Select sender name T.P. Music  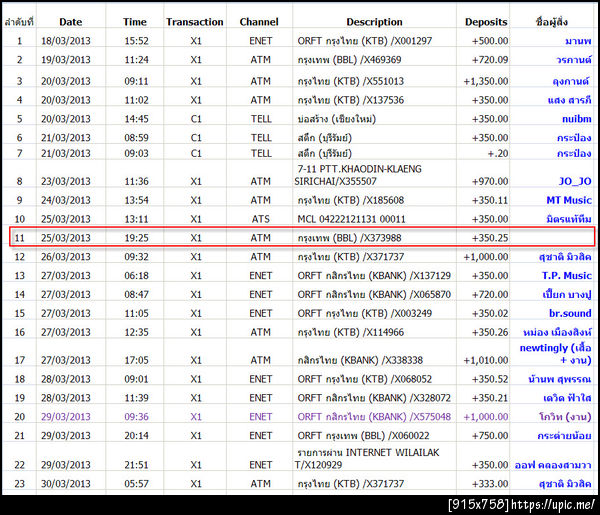[566, 275]
